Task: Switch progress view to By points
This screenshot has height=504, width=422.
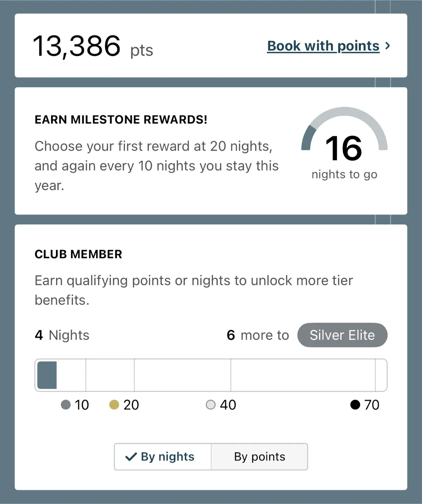Action: tap(259, 456)
